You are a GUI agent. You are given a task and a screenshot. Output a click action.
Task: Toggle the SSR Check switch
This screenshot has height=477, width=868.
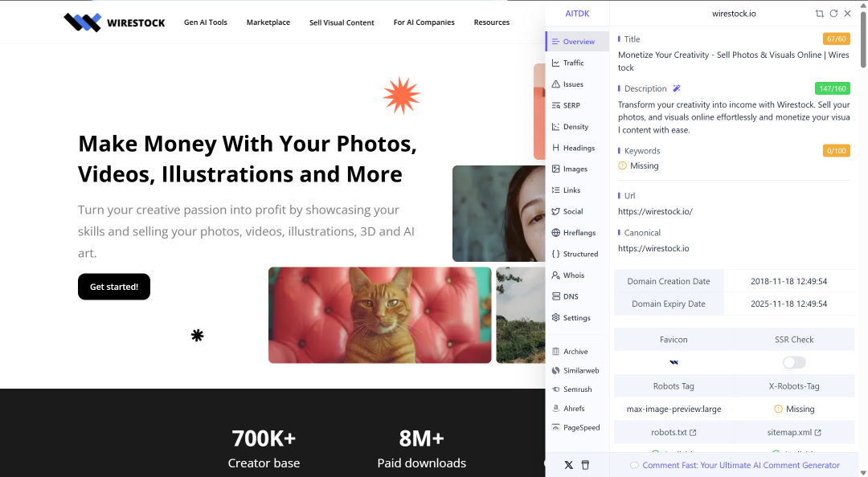tap(794, 362)
